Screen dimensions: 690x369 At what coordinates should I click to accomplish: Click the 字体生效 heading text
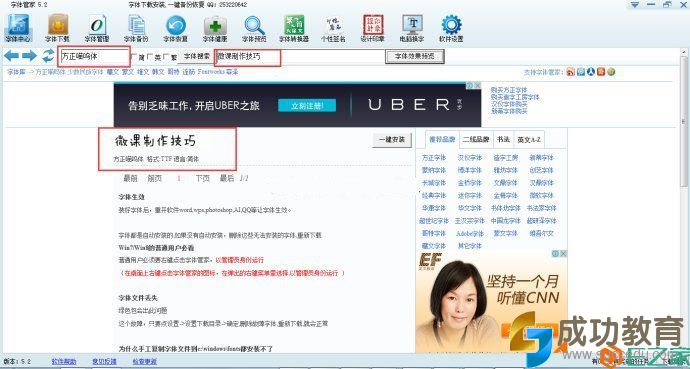pos(132,197)
